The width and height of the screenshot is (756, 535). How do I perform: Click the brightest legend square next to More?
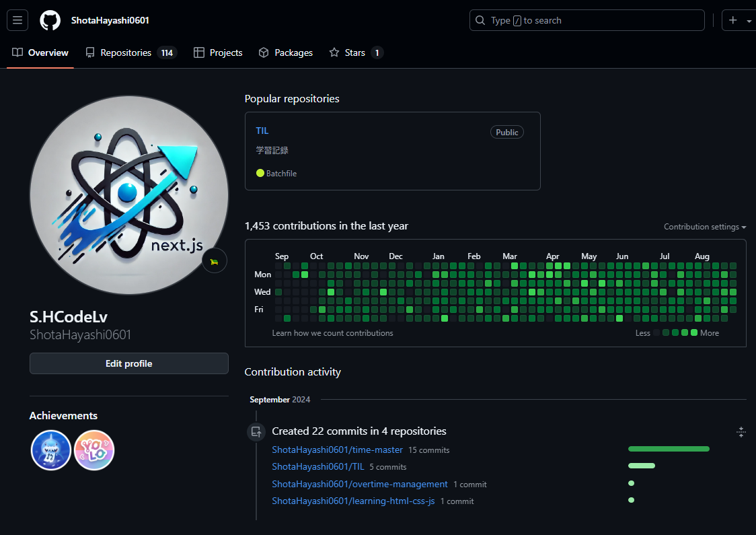(694, 332)
